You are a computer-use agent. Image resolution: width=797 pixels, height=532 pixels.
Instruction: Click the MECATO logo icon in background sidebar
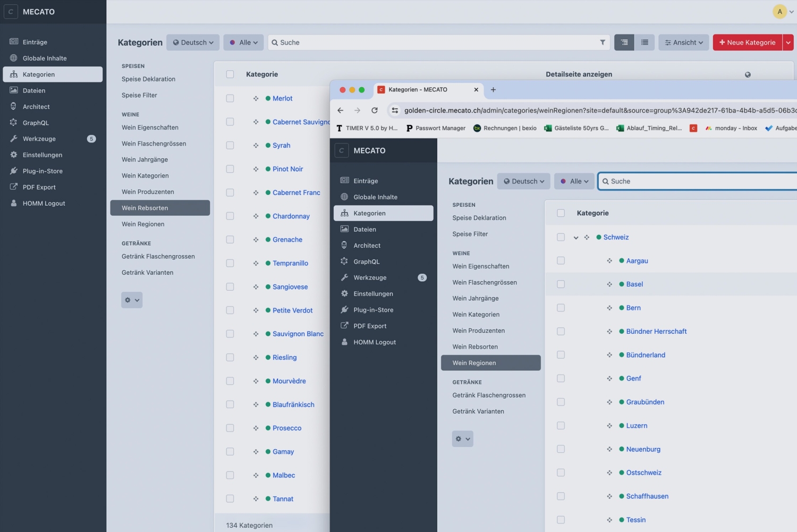11,12
